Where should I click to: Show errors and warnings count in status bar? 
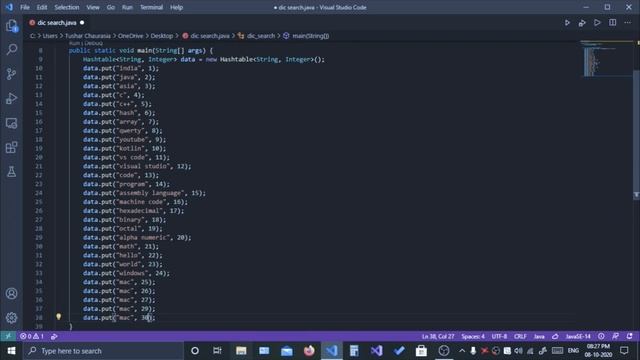click(x=32, y=336)
